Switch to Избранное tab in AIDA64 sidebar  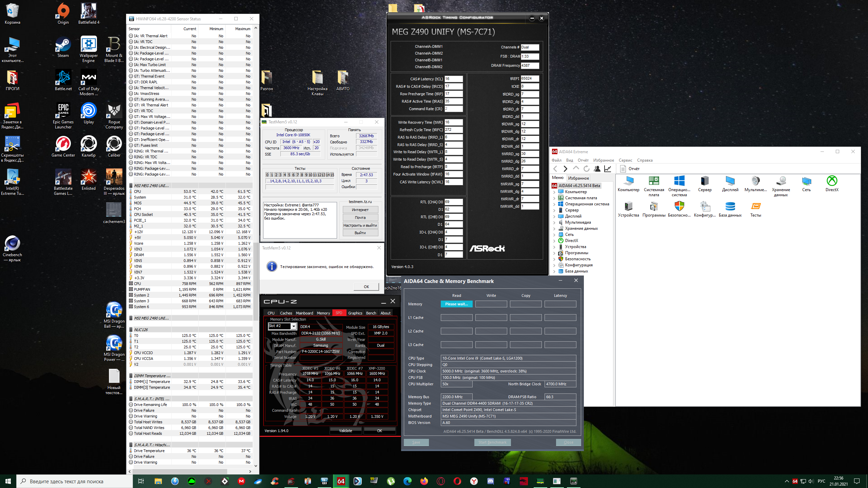(x=578, y=178)
